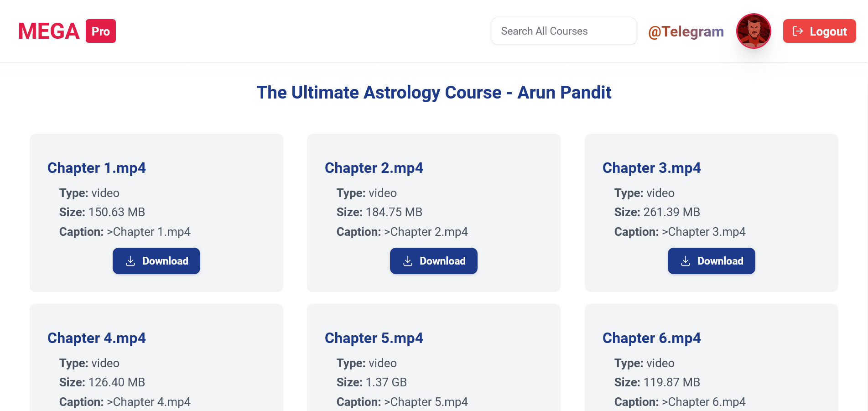This screenshot has width=868, height=411.
Task: Select the Chapter 1.mp4 title
Action: coord(97,168)
